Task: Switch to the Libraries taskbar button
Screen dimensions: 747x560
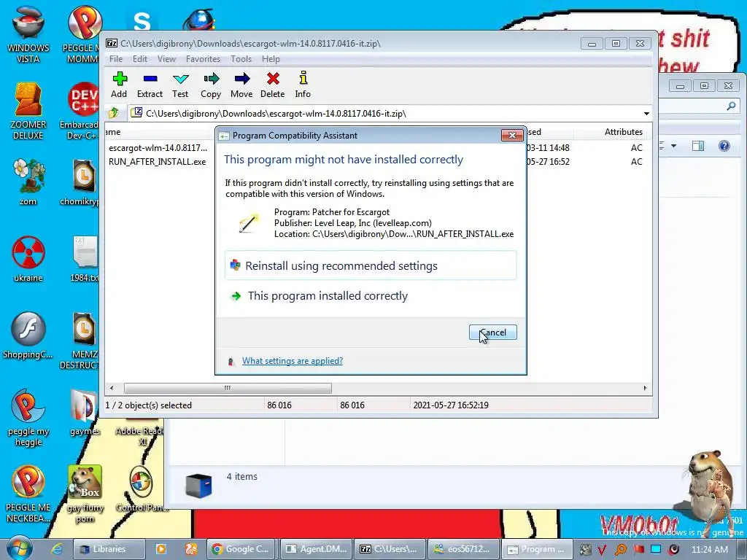Action: 109,549
